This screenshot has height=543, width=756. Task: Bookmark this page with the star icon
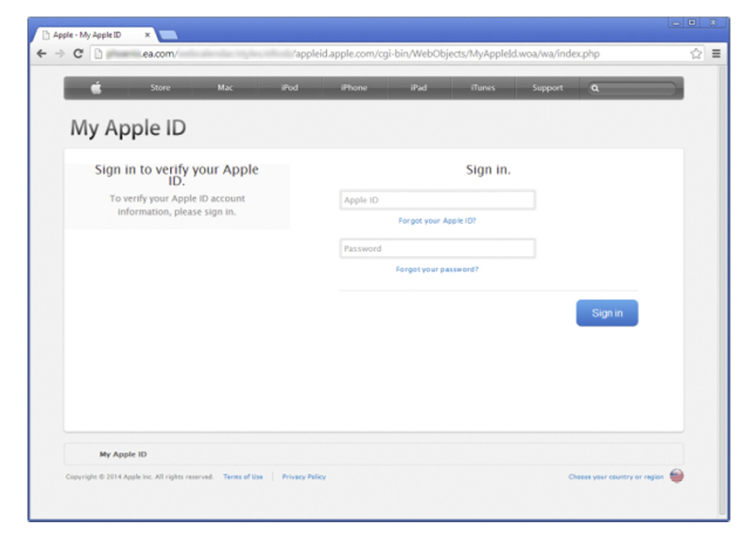(x=696, y=54)
